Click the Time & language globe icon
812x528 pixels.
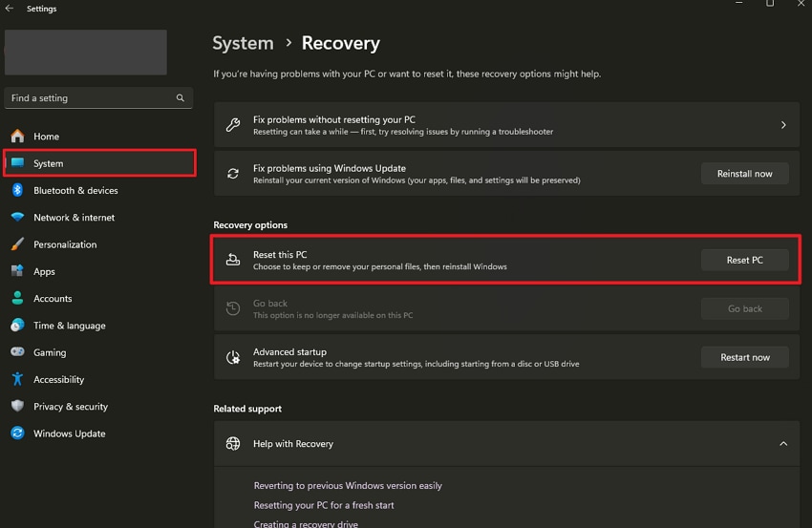coord(17,325)
